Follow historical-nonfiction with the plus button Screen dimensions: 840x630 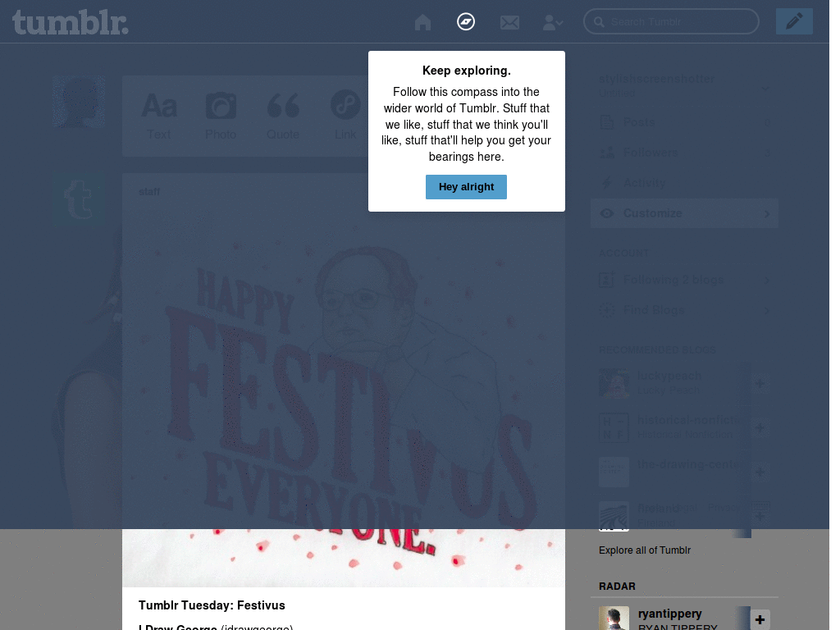[760, 427]
